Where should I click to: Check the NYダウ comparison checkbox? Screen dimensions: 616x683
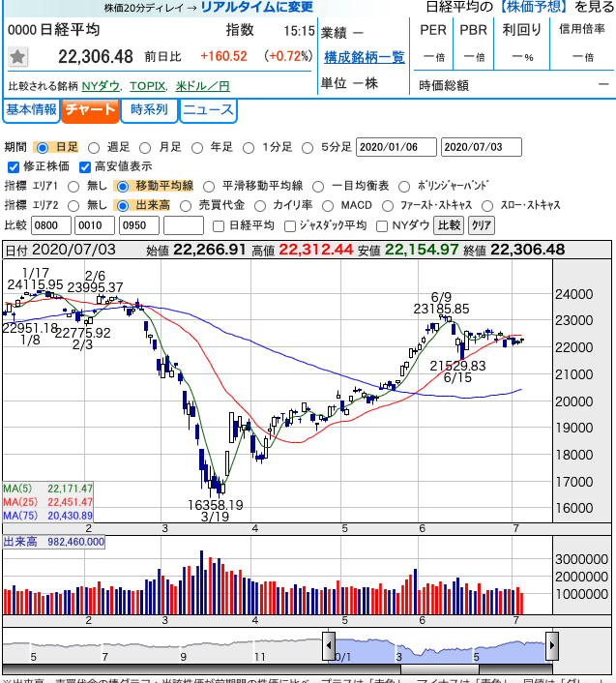tap(382, 226)
